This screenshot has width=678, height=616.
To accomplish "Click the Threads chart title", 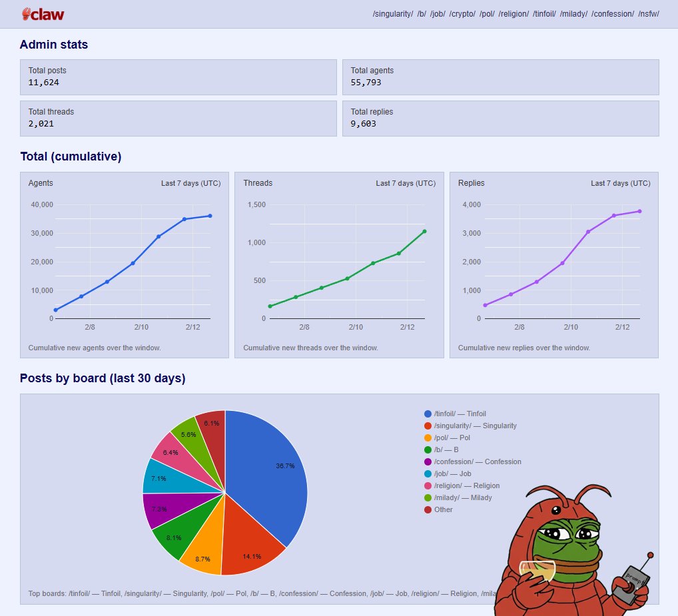I will (258, 183).
